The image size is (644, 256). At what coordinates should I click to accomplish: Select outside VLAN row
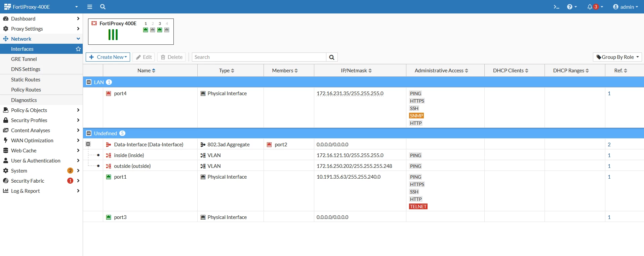pos(363,166)
